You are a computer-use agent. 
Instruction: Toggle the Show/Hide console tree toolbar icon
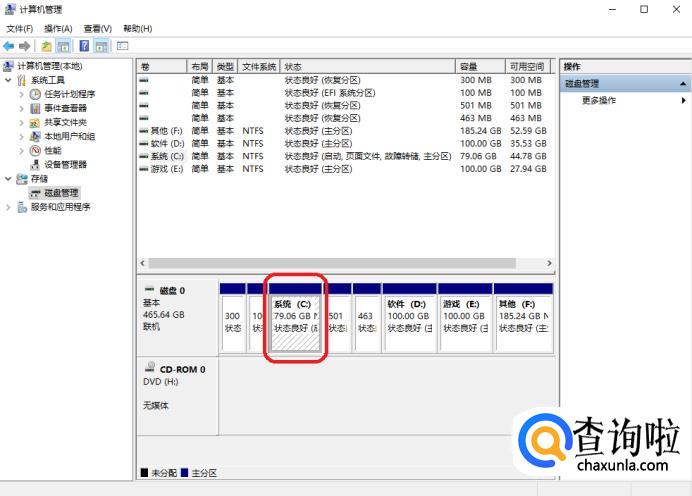click(x=63, y=46)
